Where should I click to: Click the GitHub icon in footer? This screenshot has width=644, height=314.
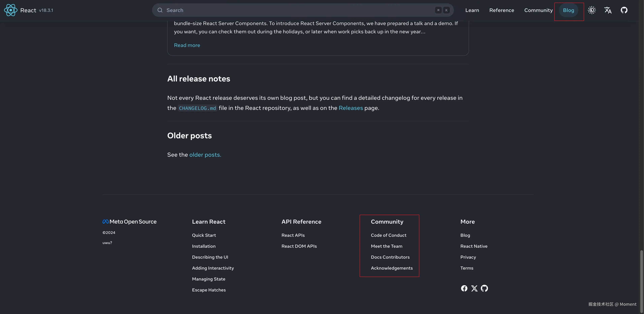pos(484,288)
